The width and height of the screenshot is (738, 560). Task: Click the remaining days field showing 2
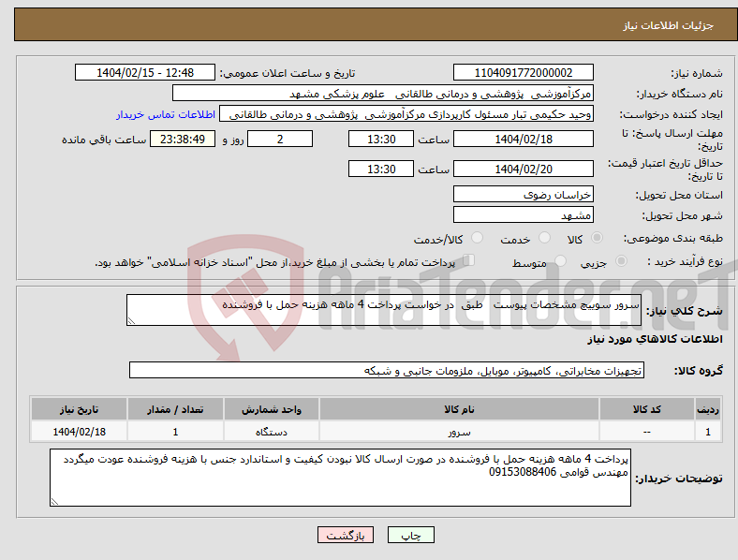click(x=280, y=139)
